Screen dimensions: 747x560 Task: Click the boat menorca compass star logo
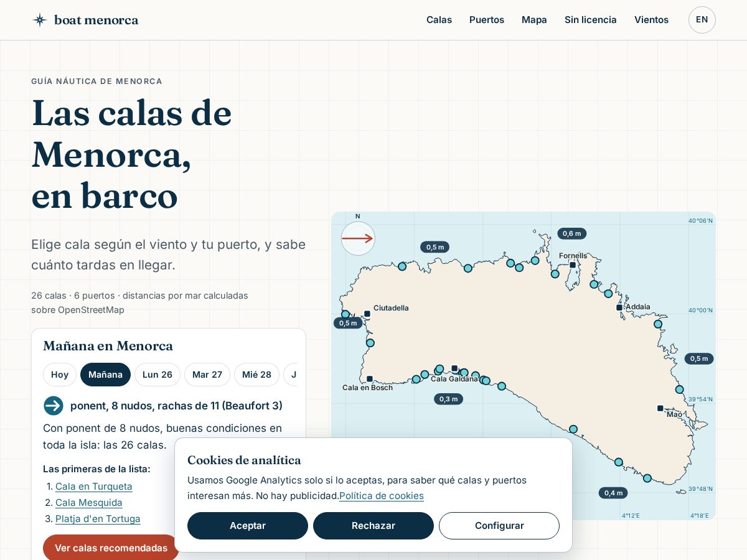[x=40, y=20]
